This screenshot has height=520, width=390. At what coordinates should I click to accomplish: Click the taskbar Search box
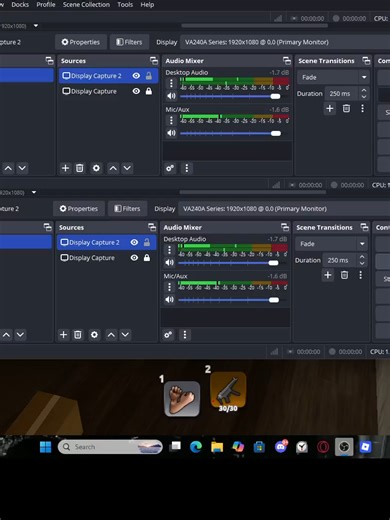coord(110,447)
